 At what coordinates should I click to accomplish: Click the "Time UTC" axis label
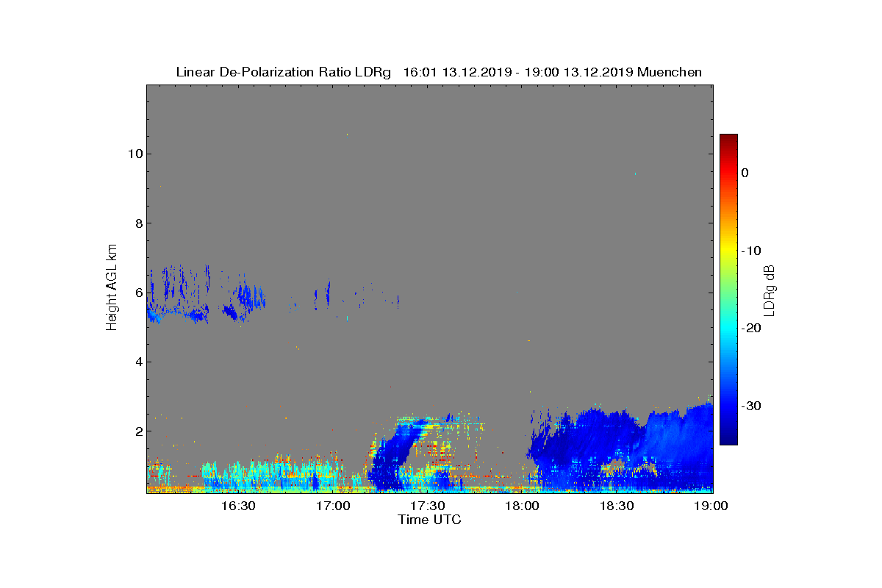pos(430,520)
